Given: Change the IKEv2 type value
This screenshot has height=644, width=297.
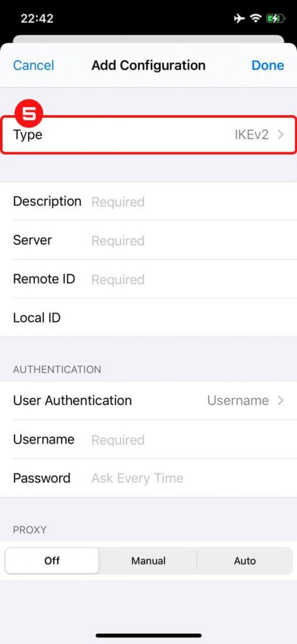Looking at the screenshot, I should (251, 135).
